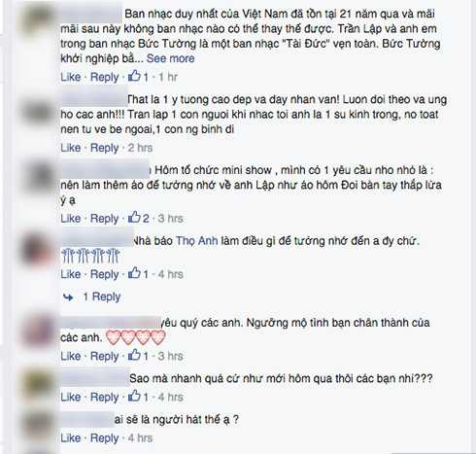Like the mini show request comment
Screen dimensions: 476x454
pos(71,218)
